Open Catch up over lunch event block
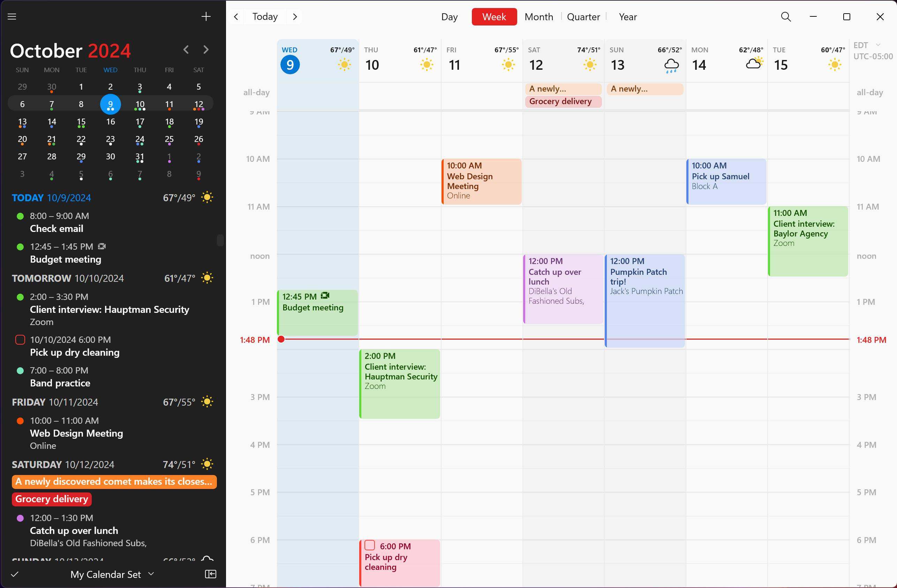897x588 pixels. [x=563, y=289]
